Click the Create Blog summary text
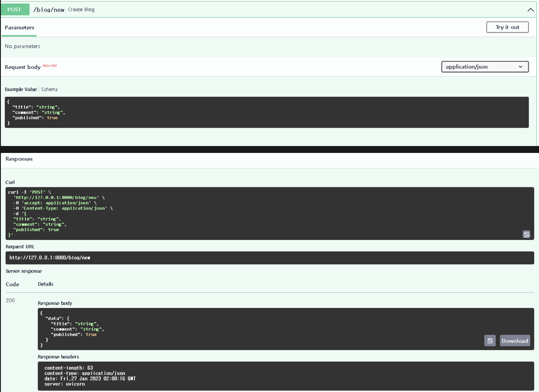Viewport: 539px width, 392px height. point(81,9)
